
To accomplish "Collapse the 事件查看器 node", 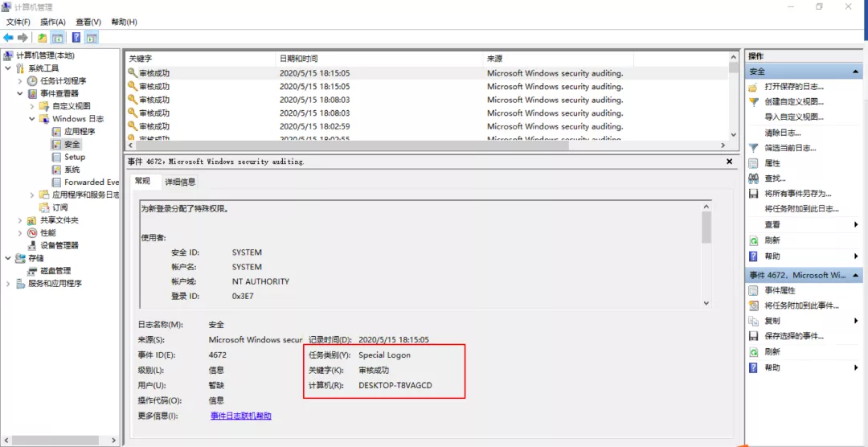I will (x=20, y=93).
